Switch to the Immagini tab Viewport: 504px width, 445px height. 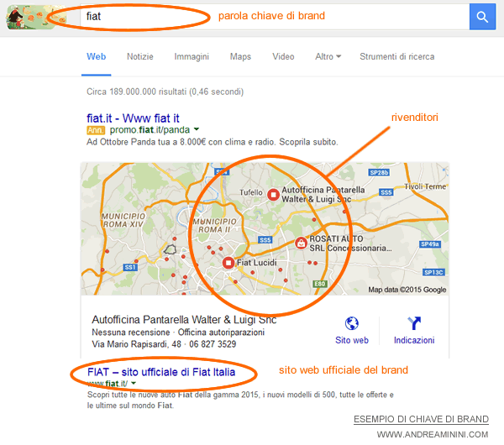pos(192,56)
